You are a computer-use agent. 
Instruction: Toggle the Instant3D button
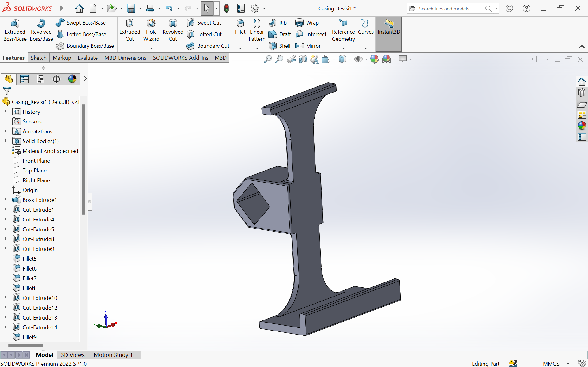[x=389, y=27]
